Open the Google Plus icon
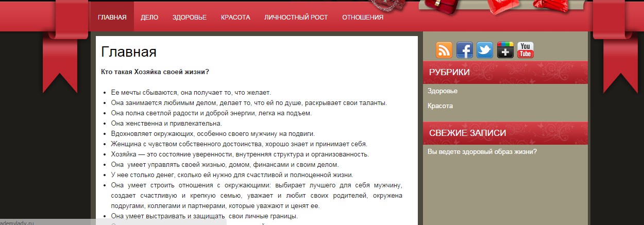Screen dimensions: 644x225 pos(505,50)
